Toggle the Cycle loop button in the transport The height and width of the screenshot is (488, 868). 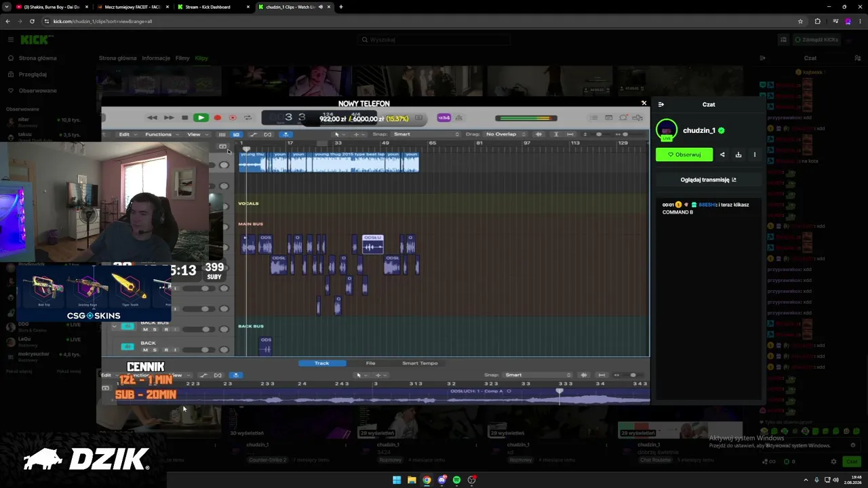pos(248,118)
